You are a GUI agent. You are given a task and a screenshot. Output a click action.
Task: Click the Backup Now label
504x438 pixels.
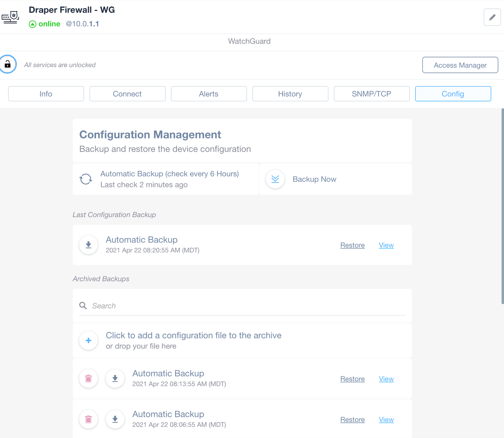pos(314,179)
